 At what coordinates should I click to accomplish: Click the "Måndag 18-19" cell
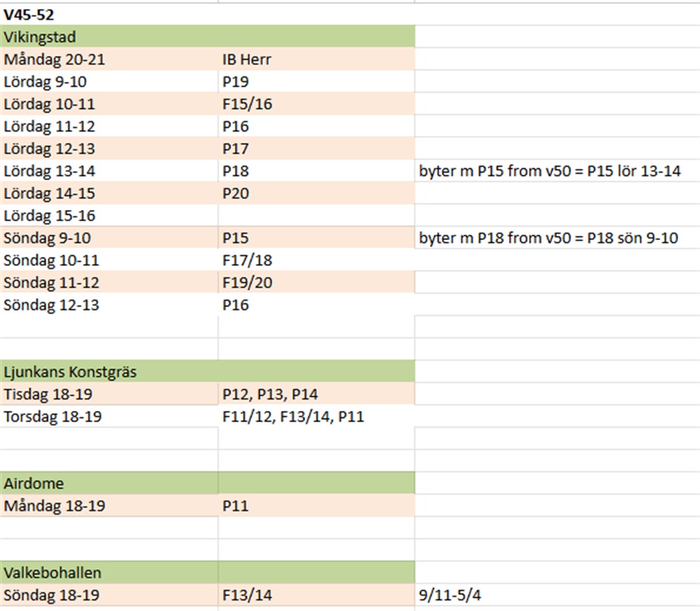point(55,505)
